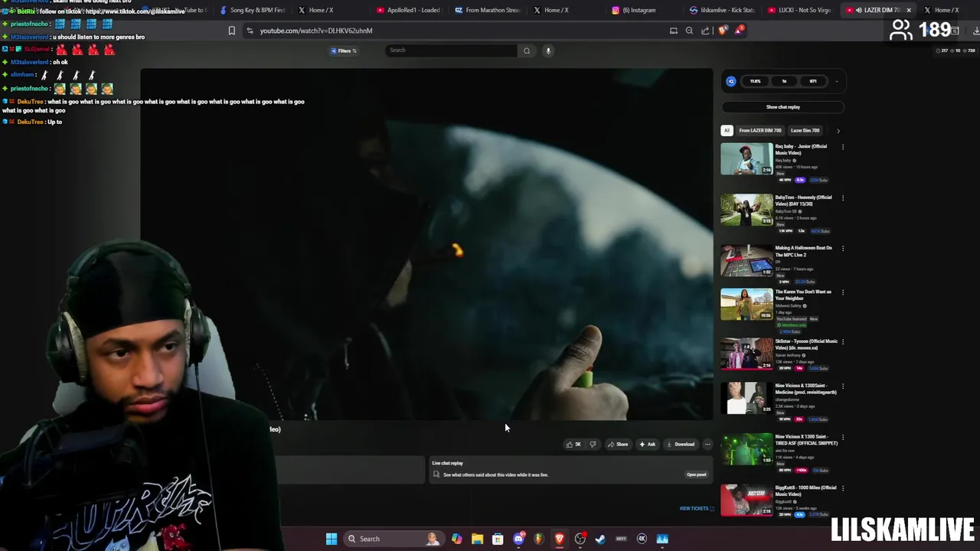Open options menu for TIRED ASF video
The image size is (980, 551).
tap(843, 438)
